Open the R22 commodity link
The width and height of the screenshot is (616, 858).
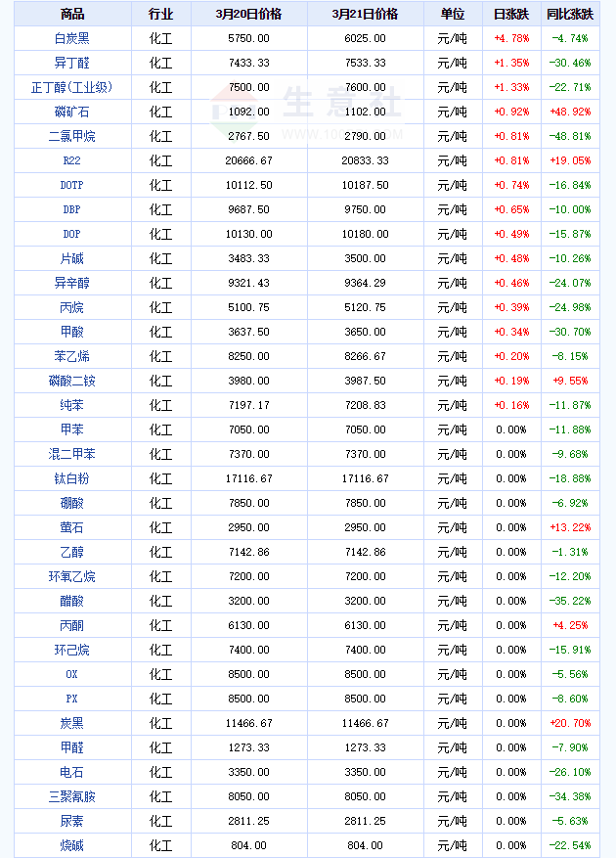[71, 160]
